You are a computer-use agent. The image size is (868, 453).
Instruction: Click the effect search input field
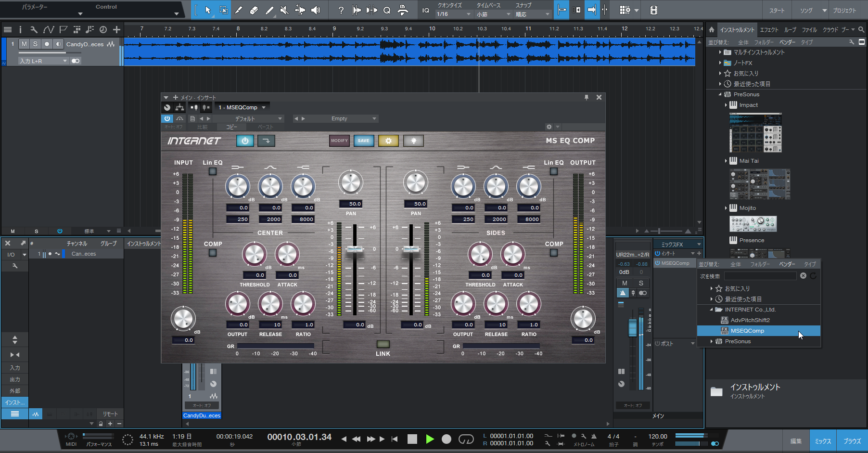tap(760, 276)
